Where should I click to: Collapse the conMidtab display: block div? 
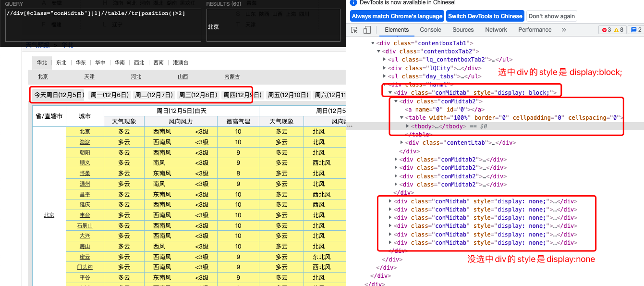390,93
